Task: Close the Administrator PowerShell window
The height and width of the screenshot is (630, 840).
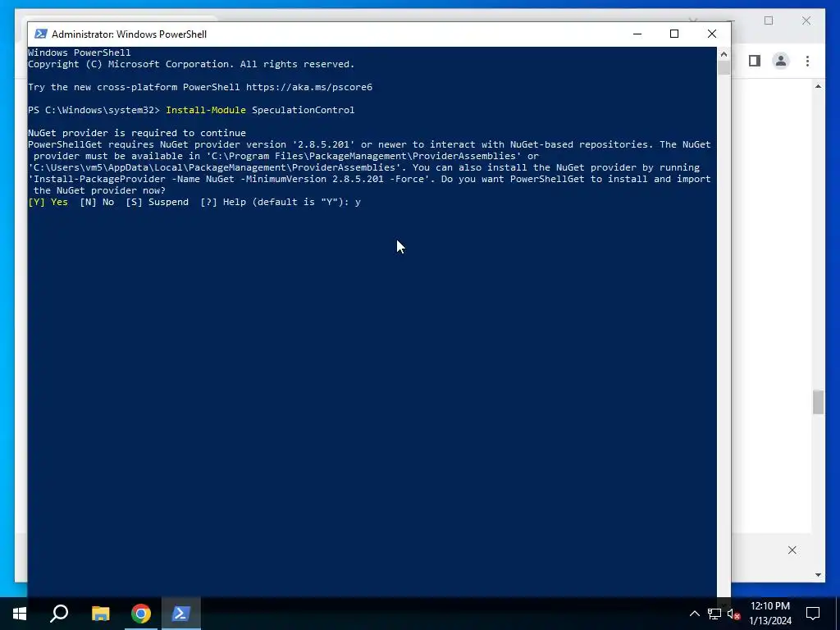Action: coord(712,34)
